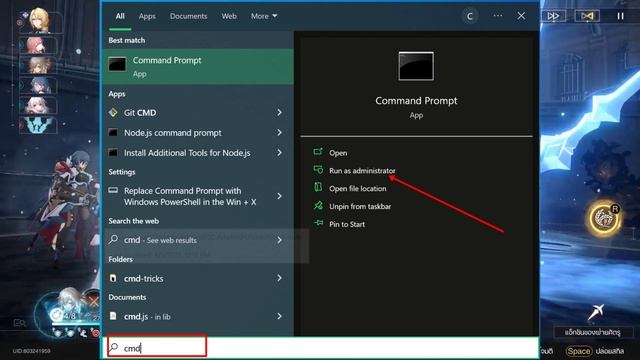Expand cmd-tricks folder options arrow
This screenshot has height=360, width=640.
pos(280,278)
